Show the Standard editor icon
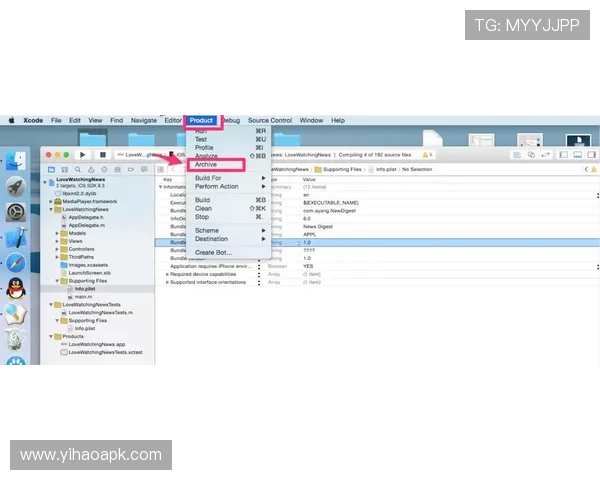This screenshot has height=480, width=600. coord(517,155)
